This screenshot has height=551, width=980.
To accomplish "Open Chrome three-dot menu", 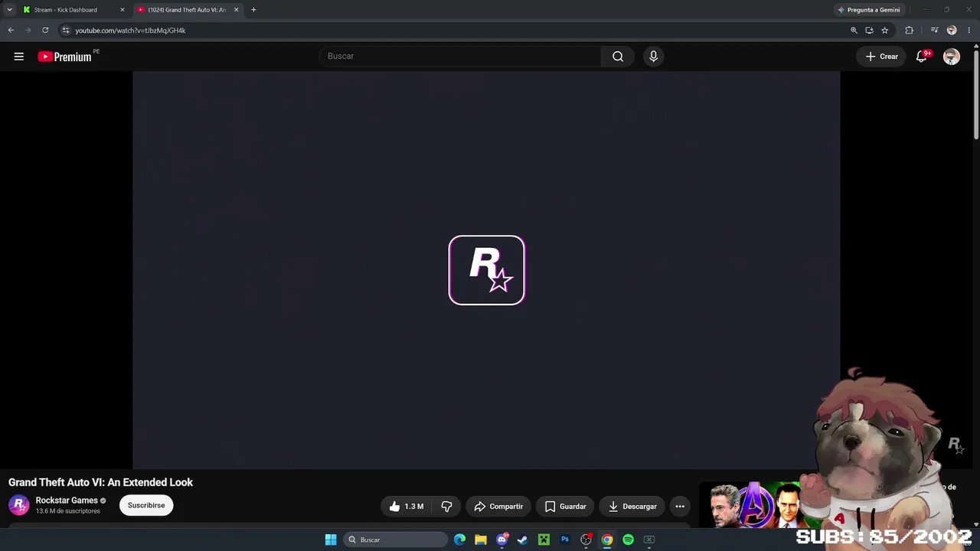I will click(969, 30).
